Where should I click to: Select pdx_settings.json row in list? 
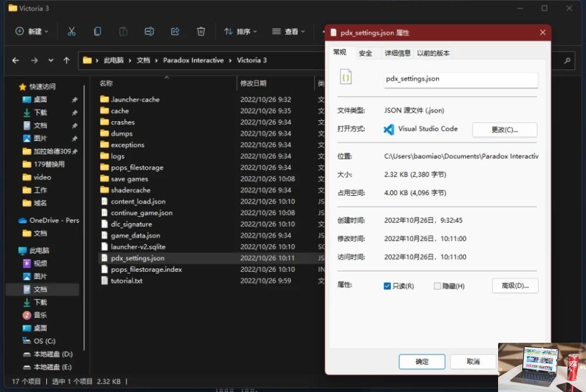coord(212,258)
